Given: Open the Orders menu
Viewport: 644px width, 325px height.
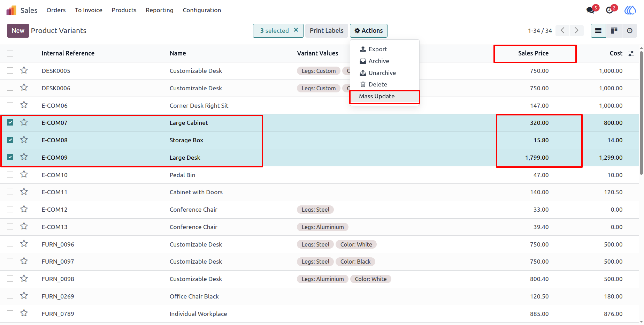Looking at the screenshot, I should pos(56,10).
